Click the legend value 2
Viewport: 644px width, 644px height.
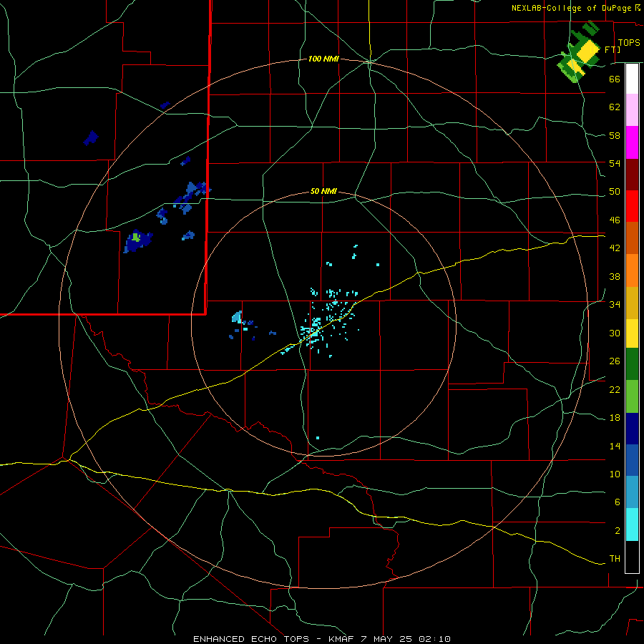[x=618, y=531]
